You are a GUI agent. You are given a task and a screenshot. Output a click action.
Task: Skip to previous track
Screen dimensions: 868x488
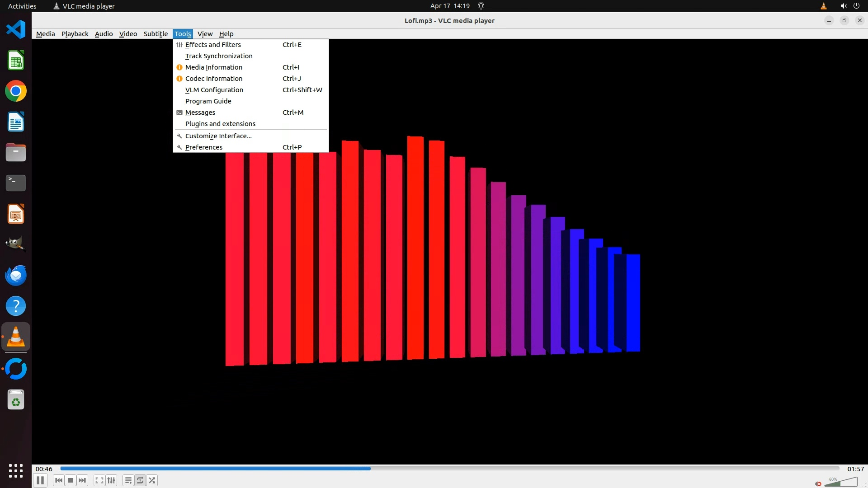tap(59, 480)
